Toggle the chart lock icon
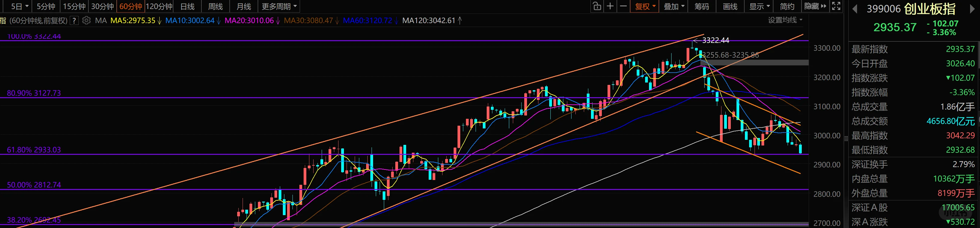The height and width of the screenshot is (228, 980). pyautogui.click(x=597, y=6)
